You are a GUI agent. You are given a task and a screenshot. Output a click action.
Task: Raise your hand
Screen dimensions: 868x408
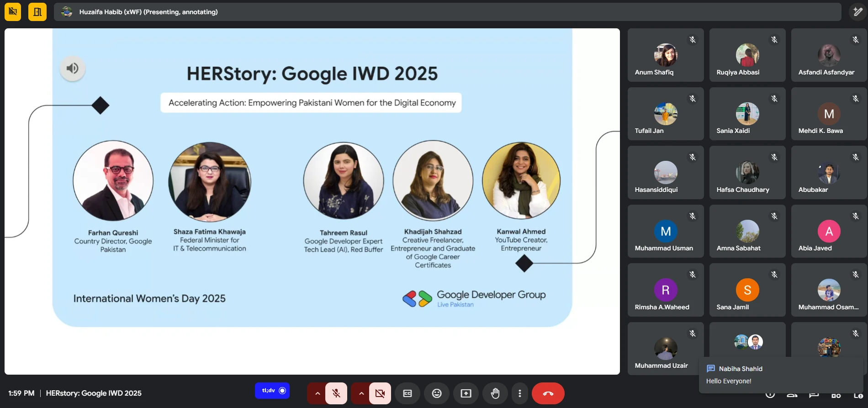(495, 393)
